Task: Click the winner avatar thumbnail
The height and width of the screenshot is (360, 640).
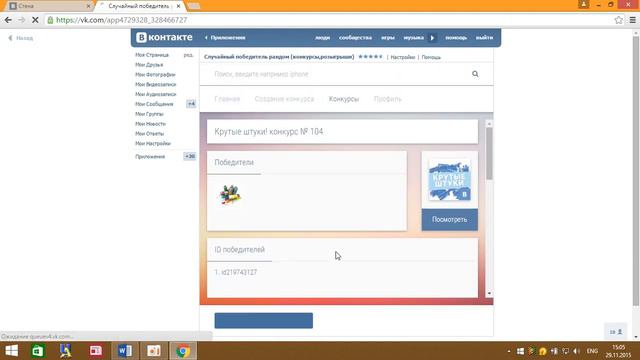Action: (230, 195)
